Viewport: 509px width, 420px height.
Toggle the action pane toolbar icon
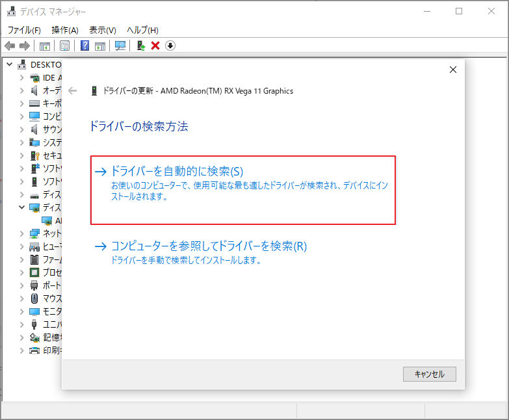coord(100,46)
